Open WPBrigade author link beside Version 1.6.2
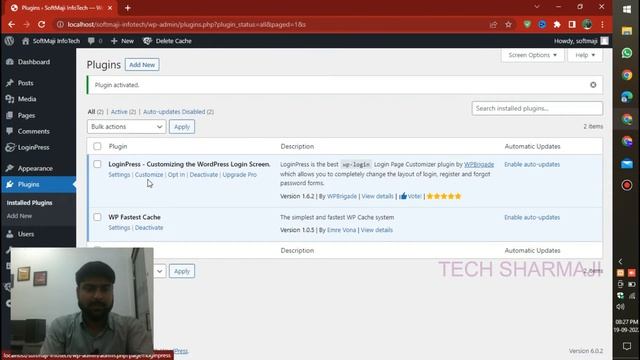This screenshot has width=640, height=360. click(342, 196)
